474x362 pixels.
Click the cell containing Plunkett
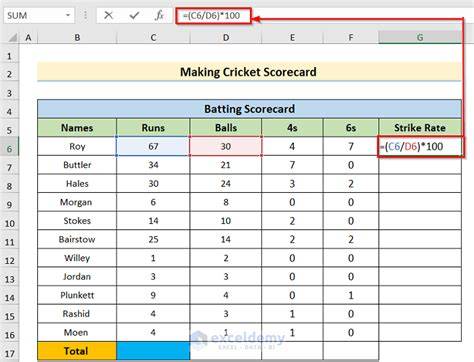click(77, 295)
